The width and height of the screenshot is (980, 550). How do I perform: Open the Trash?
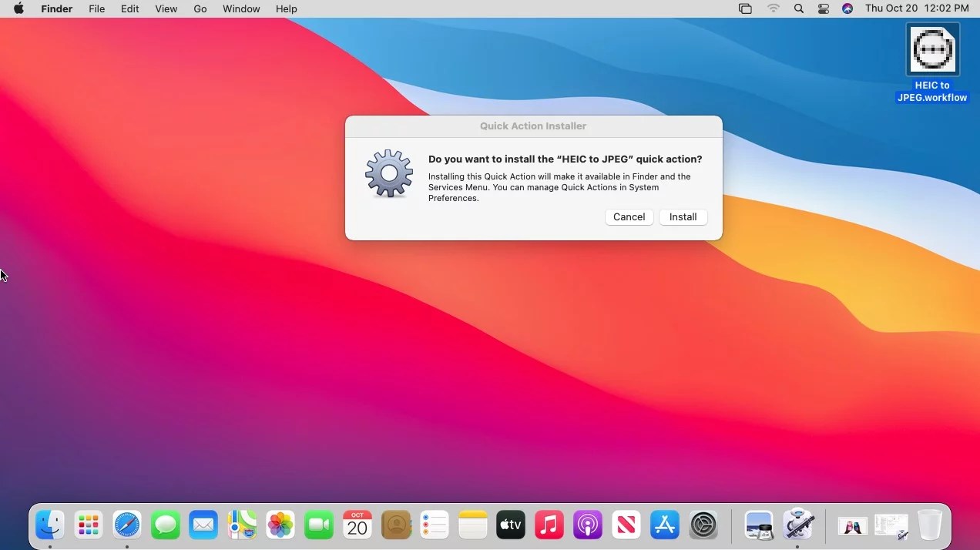(930, 525)
